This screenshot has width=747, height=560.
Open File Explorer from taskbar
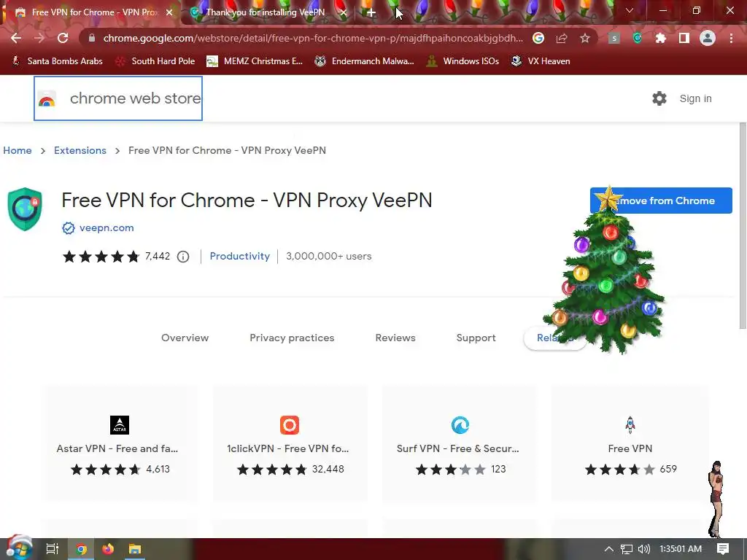click(135, 549)
